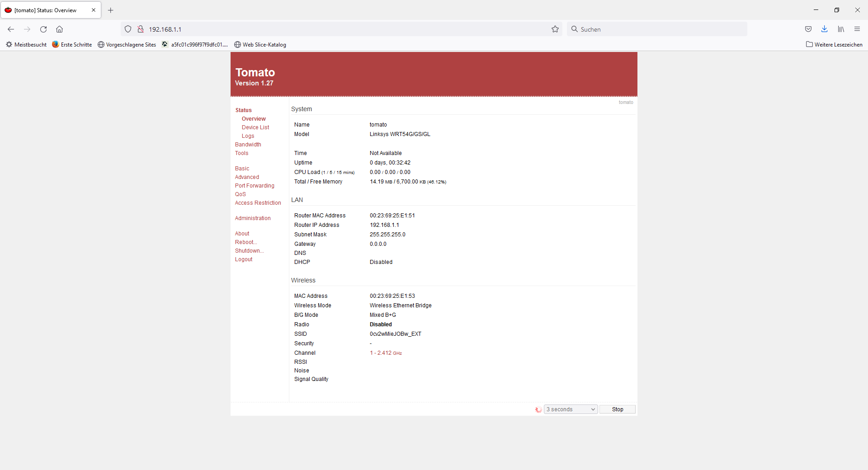Stop the auto refresh
Image resolution: width=868 pixels, height=470 pixels.
618,409
